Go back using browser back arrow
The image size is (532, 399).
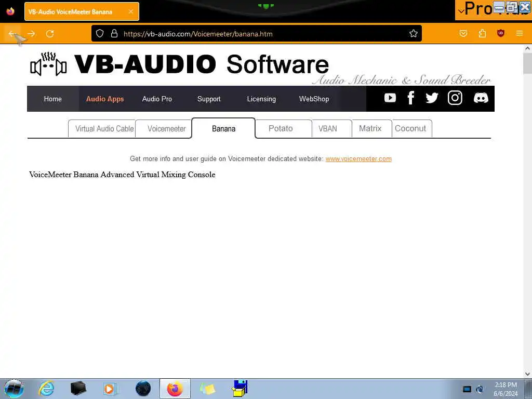pyautogui.click(x=12, y=34)
